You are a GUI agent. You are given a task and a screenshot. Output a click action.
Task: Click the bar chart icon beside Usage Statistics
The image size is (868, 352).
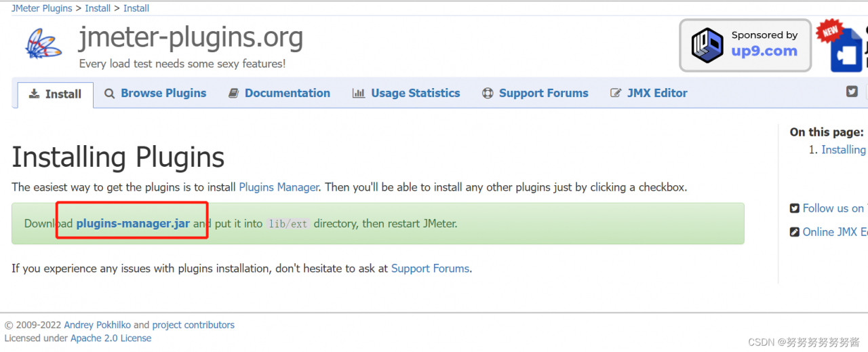tap(359, 94)
